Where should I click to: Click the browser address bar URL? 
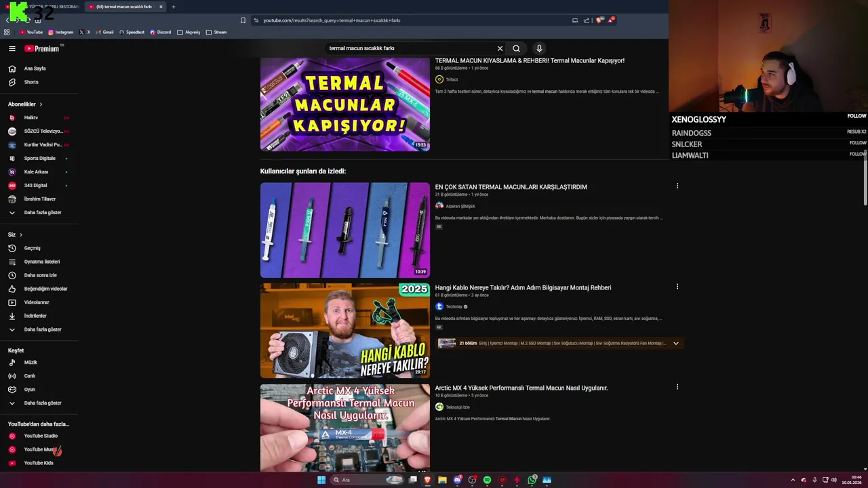[332, 20]
